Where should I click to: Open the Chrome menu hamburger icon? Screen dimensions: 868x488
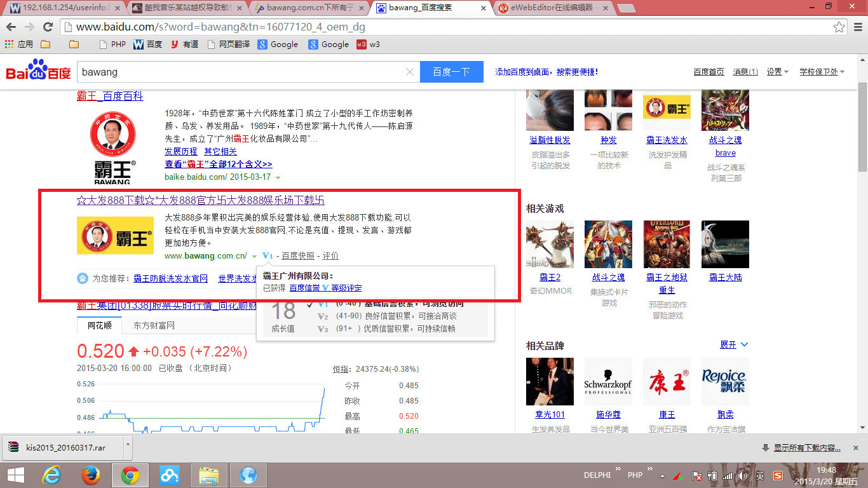(857, 27)
